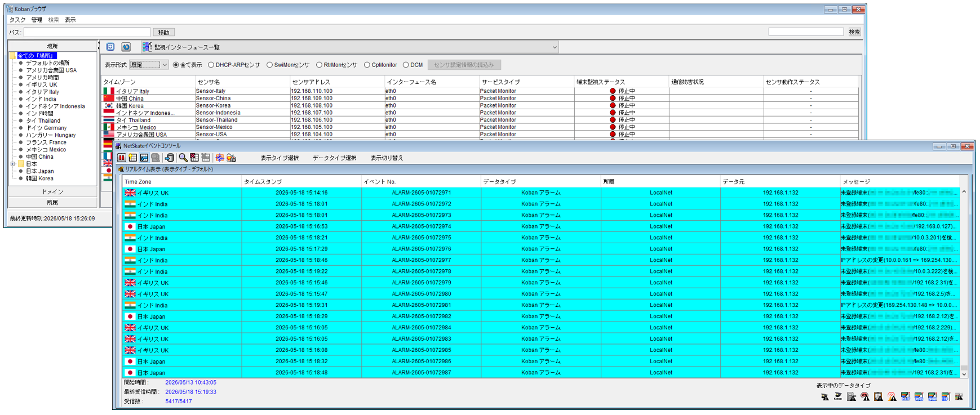This screenshot has height=415, width=980.
Task: Click the blue round refresh icon in Koban browser
Action: coord(126,47)
